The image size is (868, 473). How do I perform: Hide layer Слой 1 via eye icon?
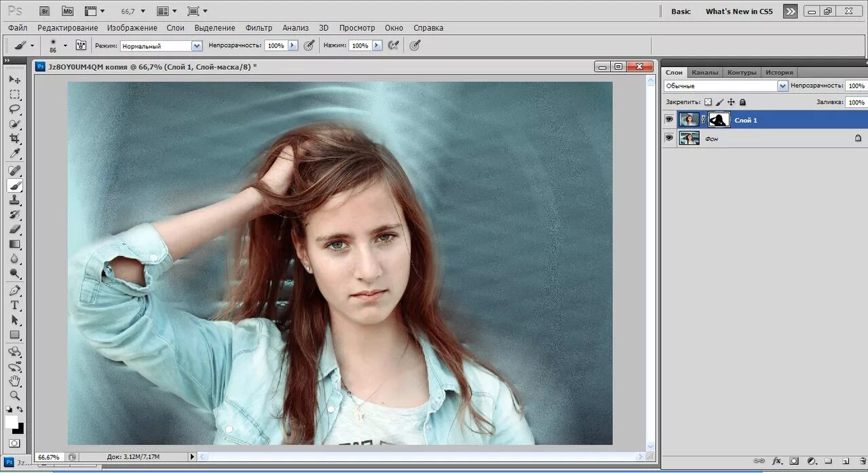coord(669,120)
